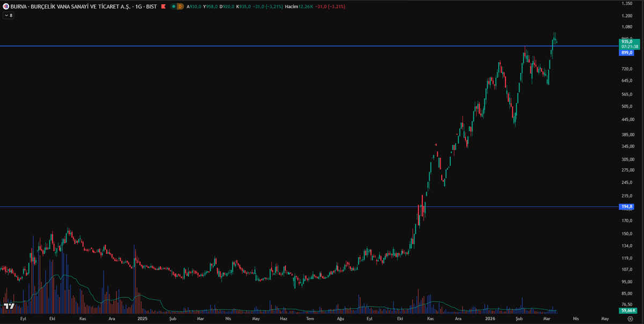Image resolution: width=644 pixels, height=324 pixels.
Task: Click the 1.080 price scale value
Action: (x=626, y=27)
